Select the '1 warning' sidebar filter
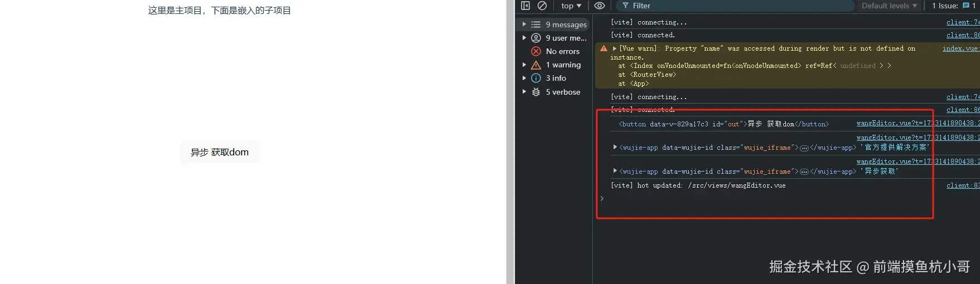980x284 pixels. pyautogui.click(x=556, y=65)
